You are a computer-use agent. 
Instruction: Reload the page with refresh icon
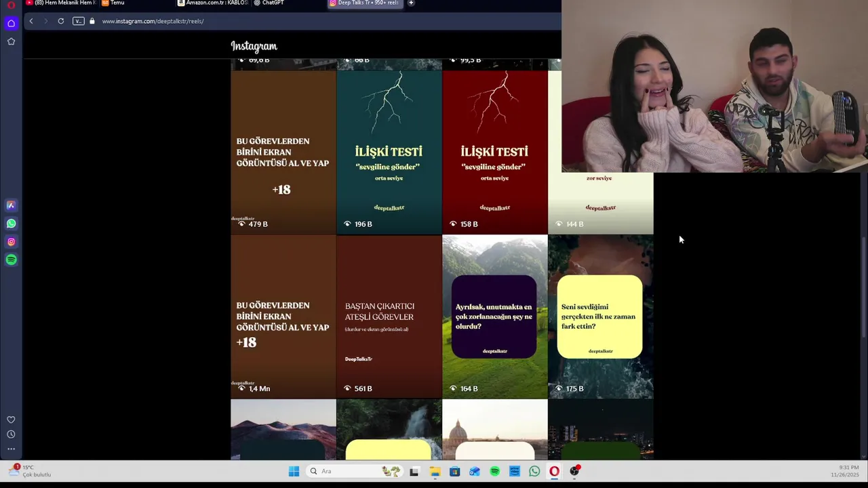pos(60,21)
